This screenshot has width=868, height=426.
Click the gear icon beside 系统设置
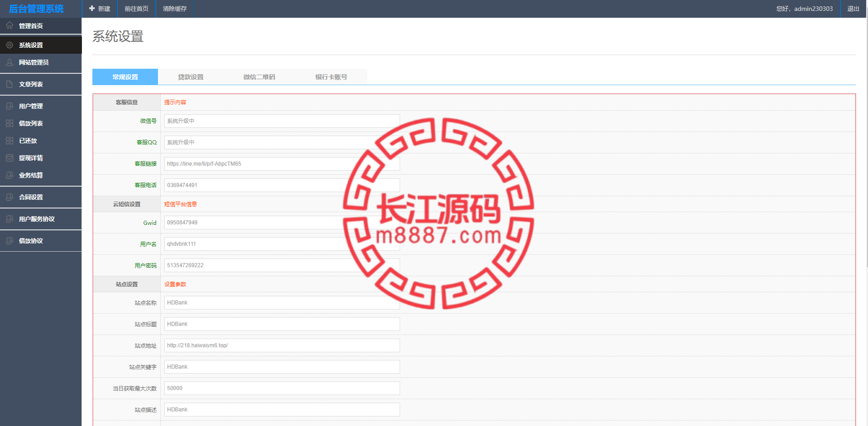point(10,45)
